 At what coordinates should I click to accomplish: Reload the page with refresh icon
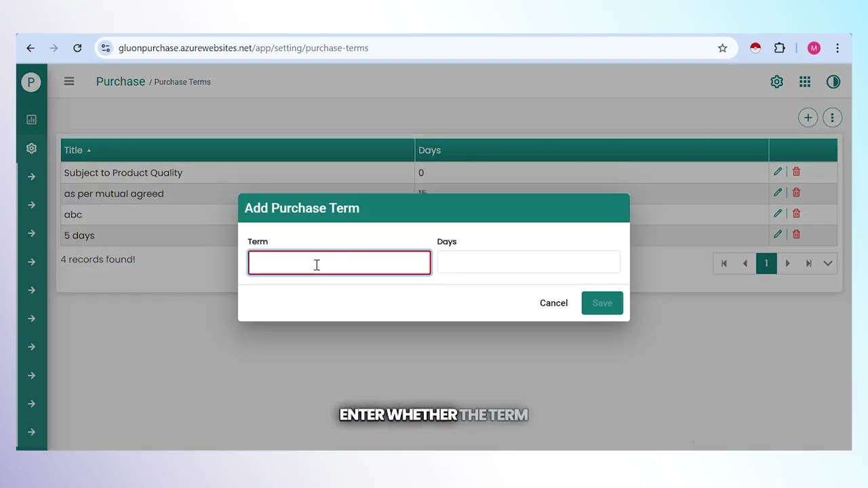click(x=77, y=48)
